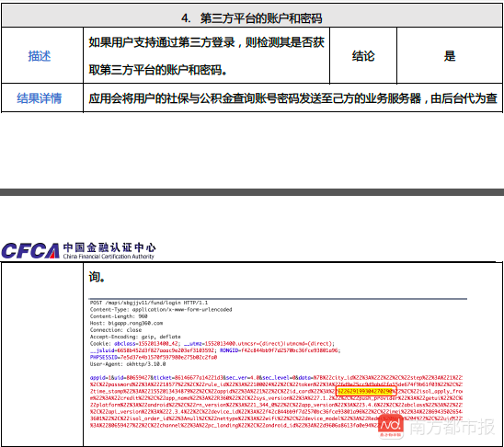The height and width of the screenshot is (447, 504).
Task: Click the Cookie: abclass header line
Action: 212,343
